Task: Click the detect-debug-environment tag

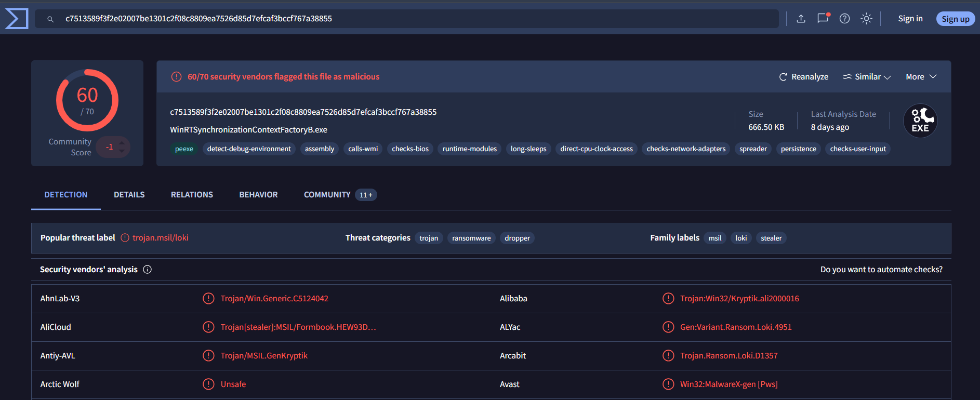Action: click(x=249, y=149)
